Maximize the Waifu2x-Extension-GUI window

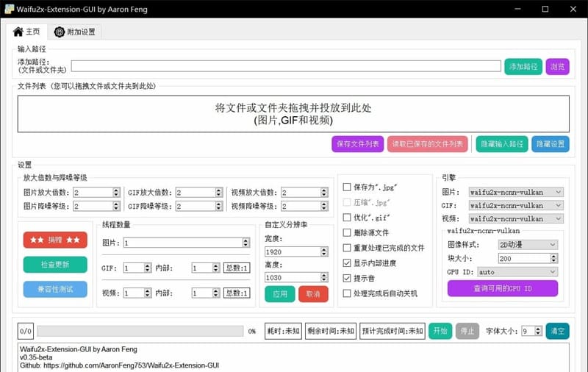(545, 9)
